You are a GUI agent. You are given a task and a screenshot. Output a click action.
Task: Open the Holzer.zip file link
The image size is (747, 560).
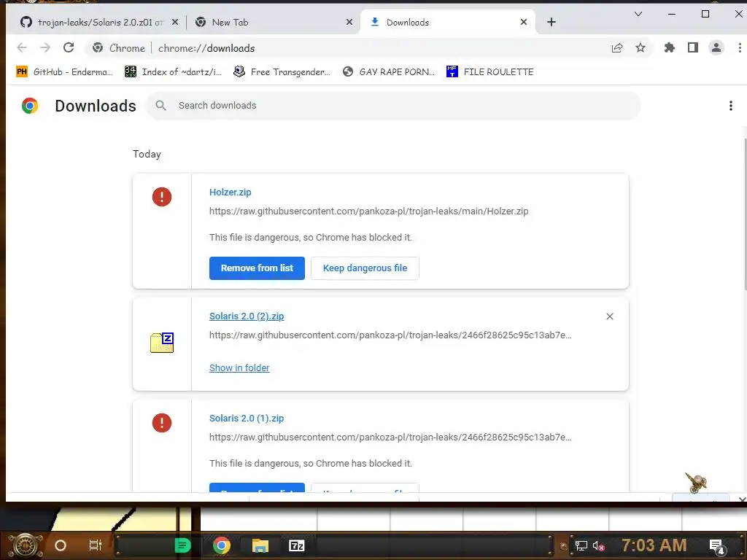230,192
